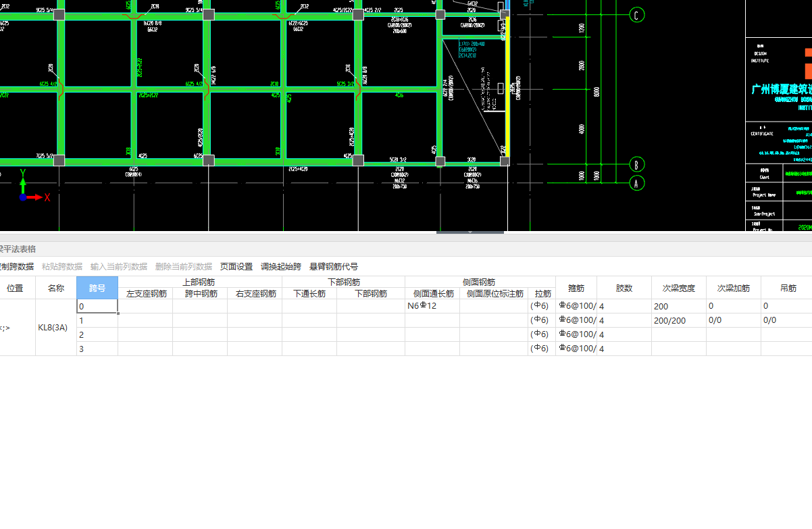The width and height of the screenshot is (812, 529).
Task: Click the 侧面原位标注筋 column header
Action: 494,293
